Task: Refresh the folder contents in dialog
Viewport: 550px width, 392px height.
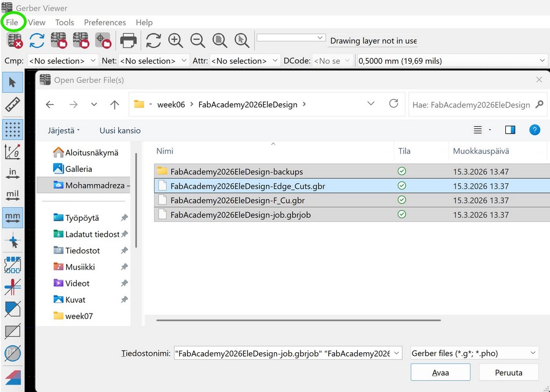Action: coord(394,104)
